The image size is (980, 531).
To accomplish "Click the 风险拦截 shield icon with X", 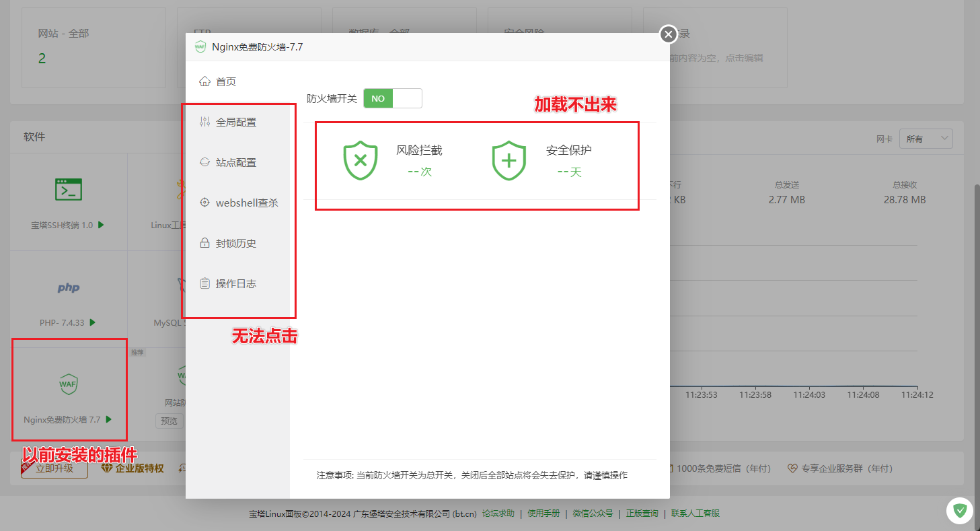I will 361,160.
